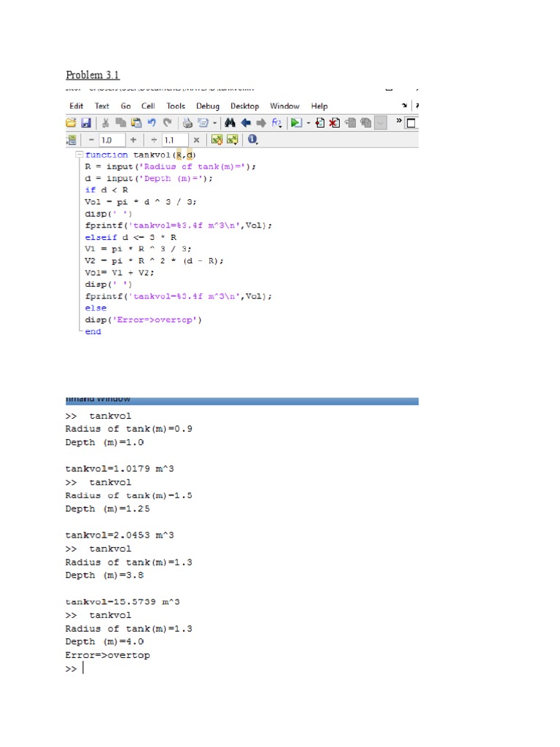Click the Print icon in toolbar
The height and width of the screenshot is (747, 560).
tap(187, 123)
